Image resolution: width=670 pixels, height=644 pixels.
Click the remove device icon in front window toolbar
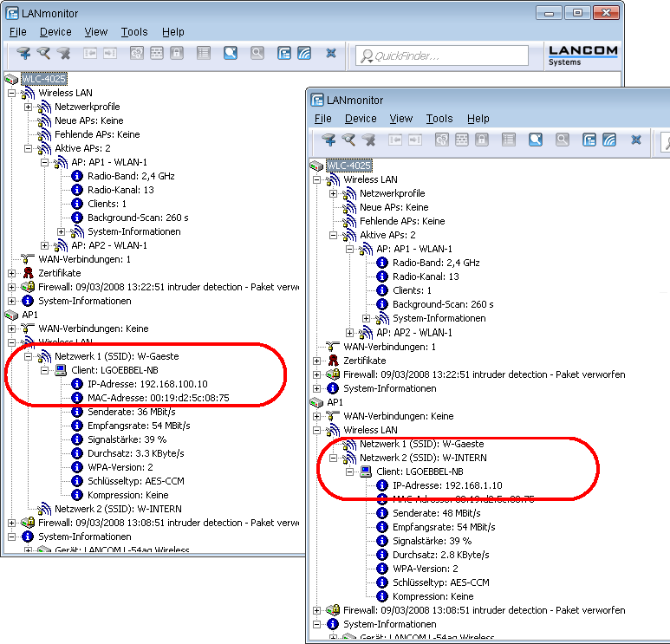(x=368, y=140)
